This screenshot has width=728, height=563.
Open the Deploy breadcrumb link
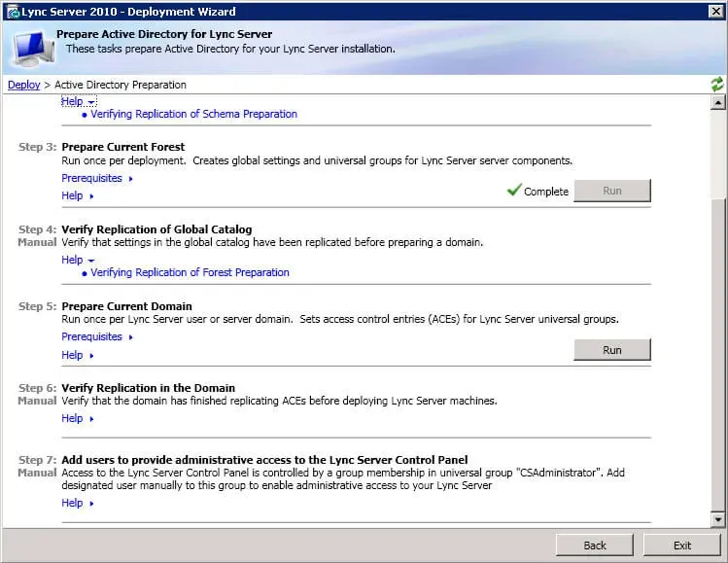pyautogui.click(x=24, y=85)
